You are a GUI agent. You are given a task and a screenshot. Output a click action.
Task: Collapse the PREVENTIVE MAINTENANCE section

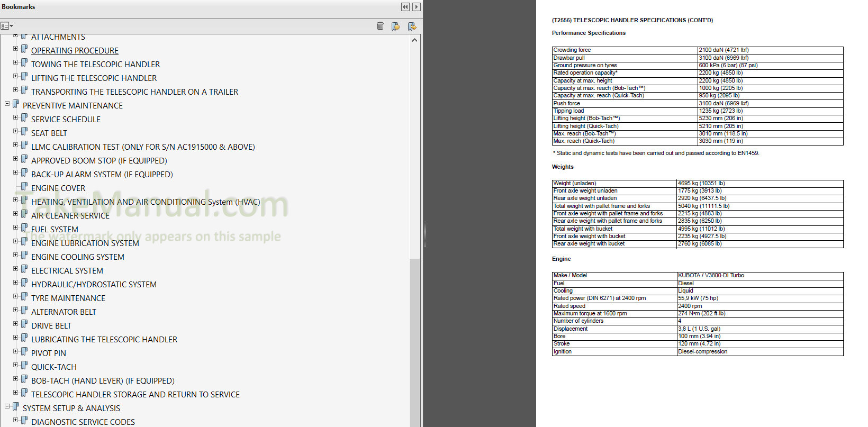pyautogui.click(x=7, y=104)
